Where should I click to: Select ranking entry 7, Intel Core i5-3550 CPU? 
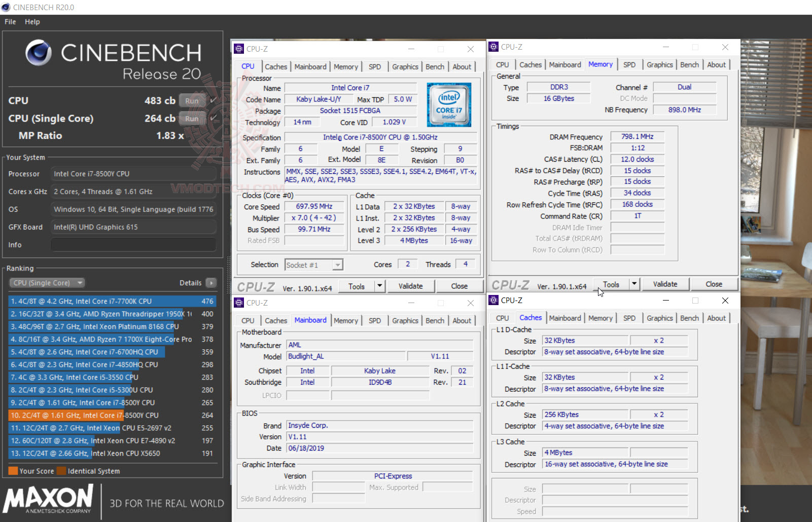112,377
